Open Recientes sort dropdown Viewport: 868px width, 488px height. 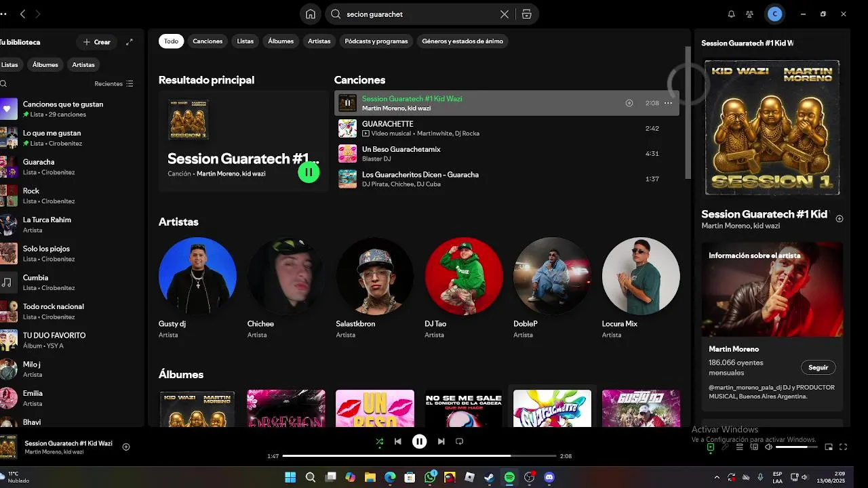(x=114, y=83)
